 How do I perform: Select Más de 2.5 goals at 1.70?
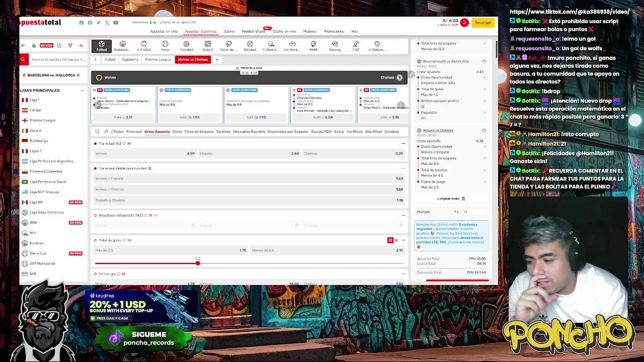point(171,250)
